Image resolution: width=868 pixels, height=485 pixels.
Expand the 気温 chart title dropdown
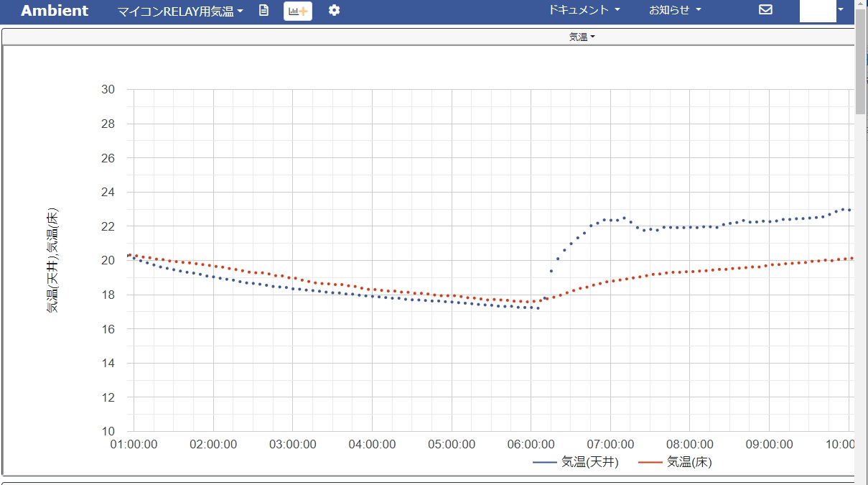point(582,37)
